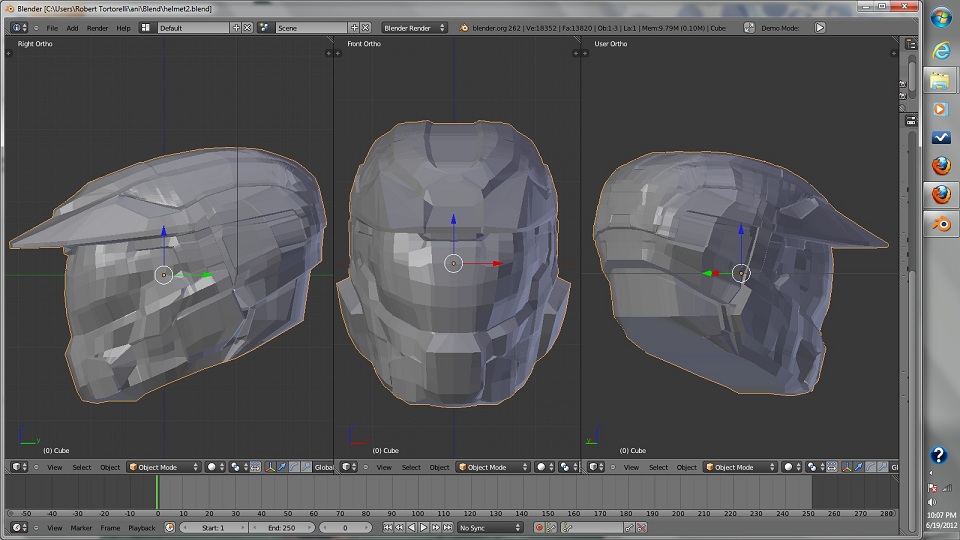
Task: Open Object Mode dropdown in User Ortho viewport
Action: [x=740, y=467]
